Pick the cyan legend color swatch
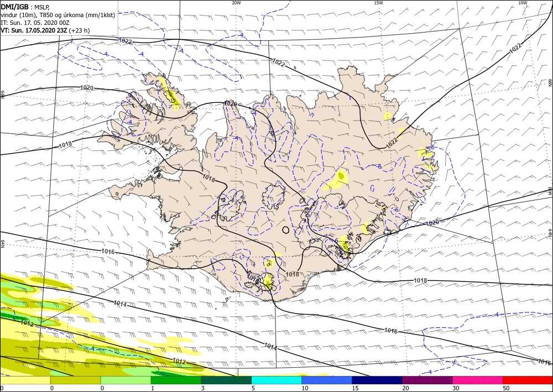Image resolution: width=553 pixels, height=392 pixels. point(276,380)
